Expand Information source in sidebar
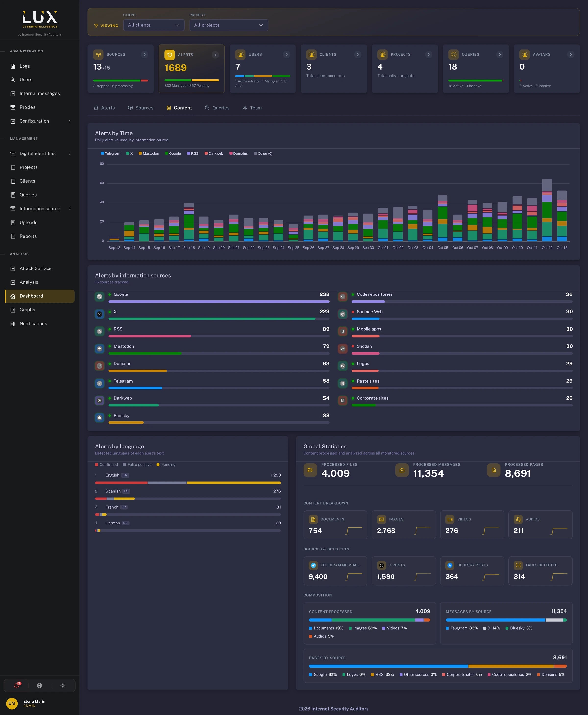 [40, 209]
